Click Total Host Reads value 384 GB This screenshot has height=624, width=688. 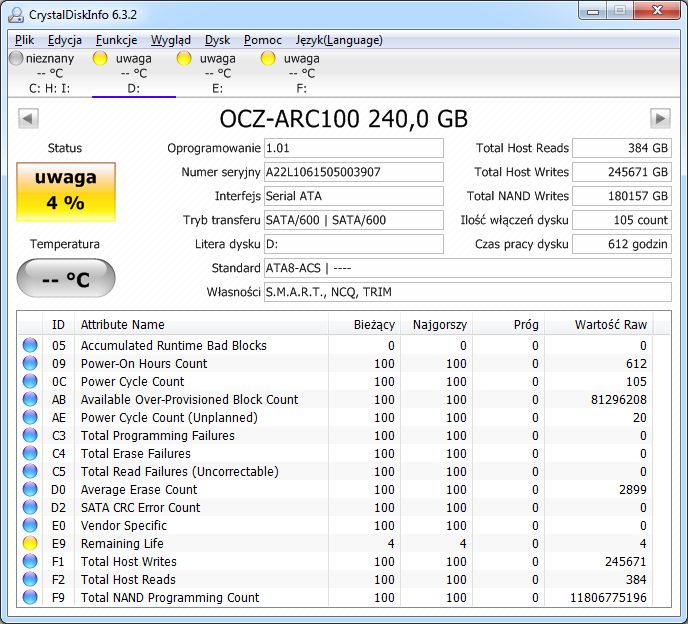click(622, 148)
